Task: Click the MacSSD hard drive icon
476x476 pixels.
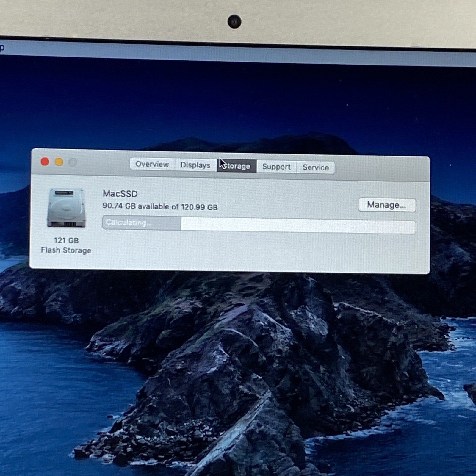Action: [x=66, y=208]
